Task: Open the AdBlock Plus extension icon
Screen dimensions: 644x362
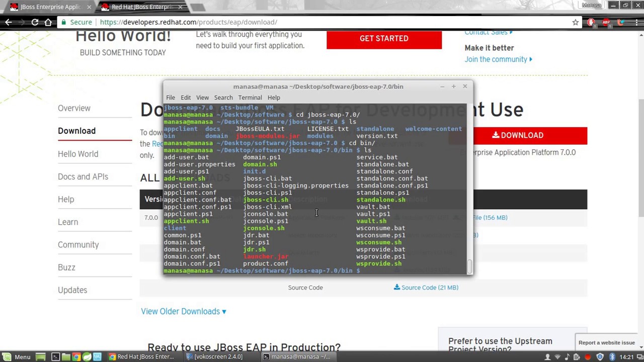Action: tap(606, 22)
